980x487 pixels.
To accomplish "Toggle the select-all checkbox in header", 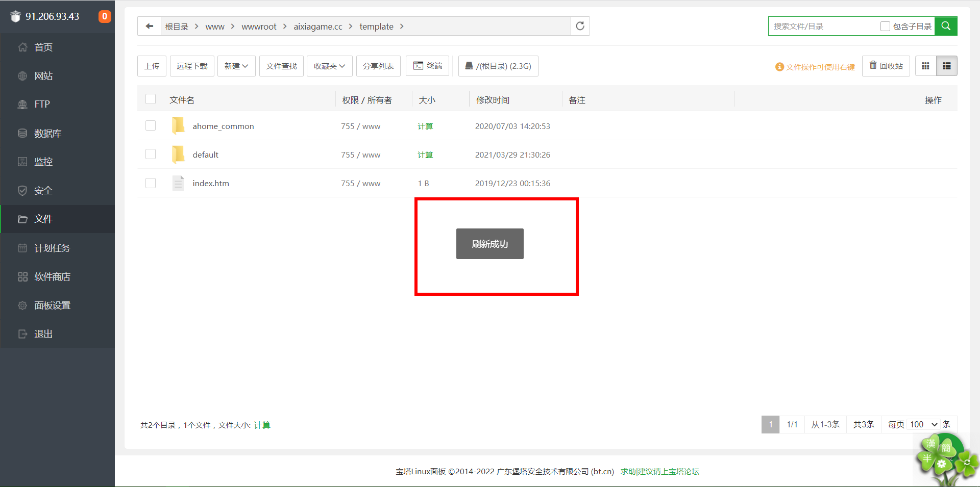I will [x=151, y=99].
